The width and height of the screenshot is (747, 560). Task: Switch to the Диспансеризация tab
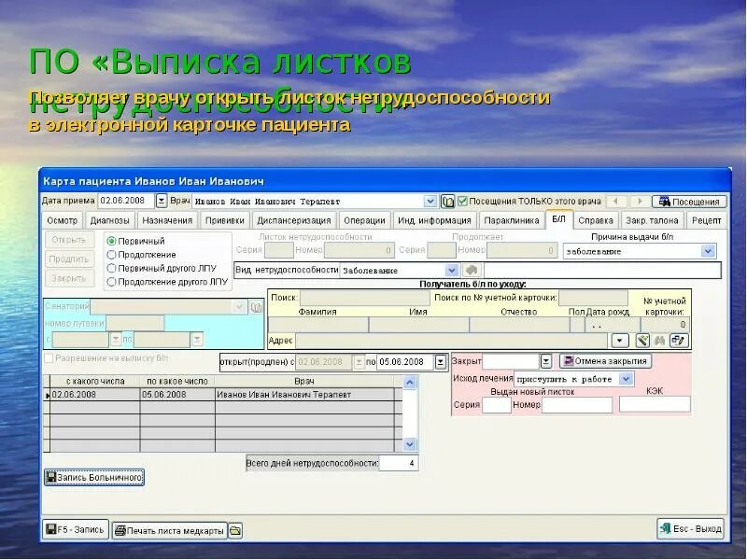click(294, 220)
